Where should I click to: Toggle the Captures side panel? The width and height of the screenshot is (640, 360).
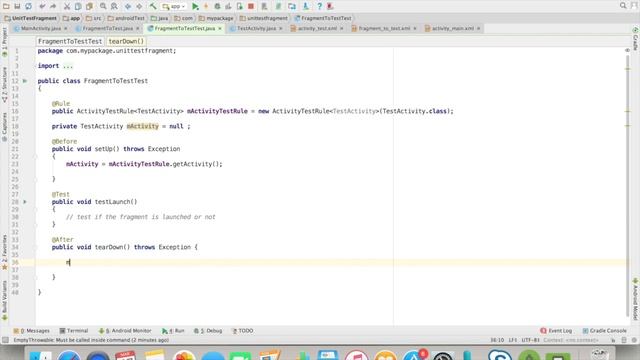point(4,127)
